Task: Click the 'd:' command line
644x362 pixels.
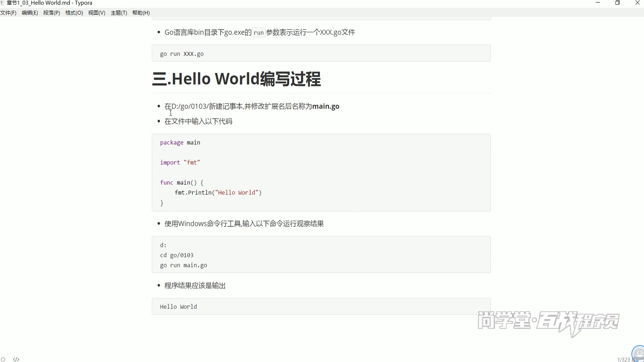Action: (x=163, y=245)
